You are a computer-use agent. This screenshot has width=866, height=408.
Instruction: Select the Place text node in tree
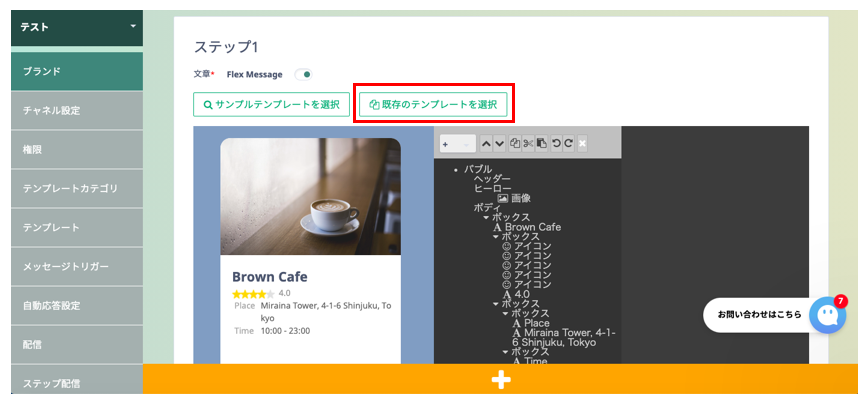tap(531, 324)
